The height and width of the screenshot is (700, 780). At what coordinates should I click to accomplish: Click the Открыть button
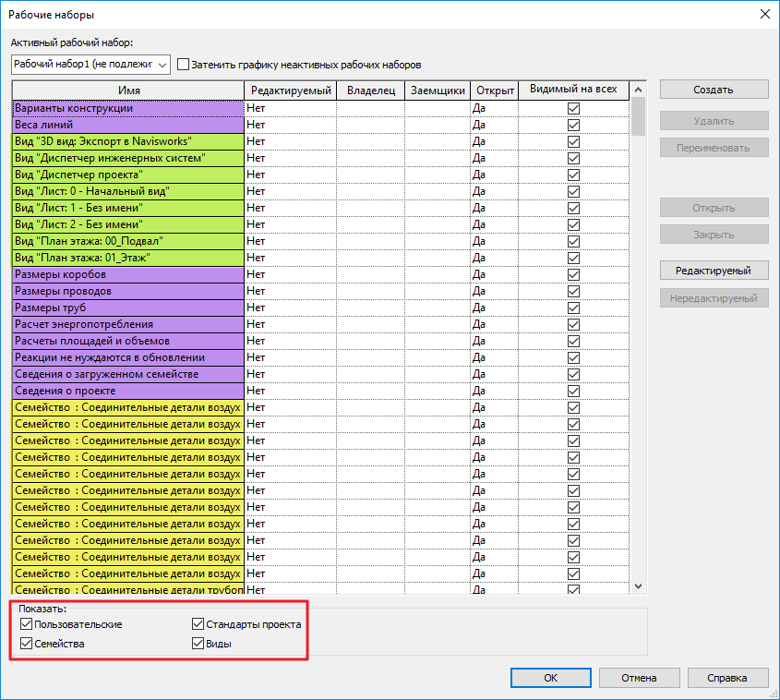(714, 208)
